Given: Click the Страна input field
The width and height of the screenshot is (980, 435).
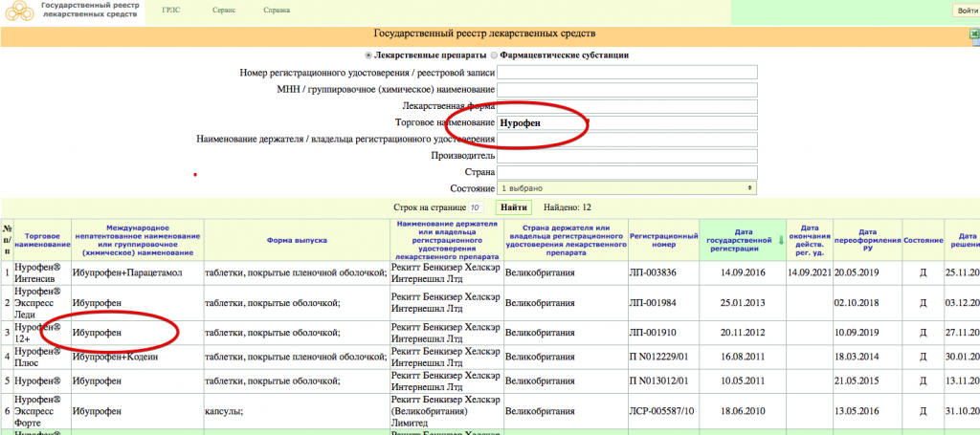Looking at the screenshot, I should click(627, 172).
